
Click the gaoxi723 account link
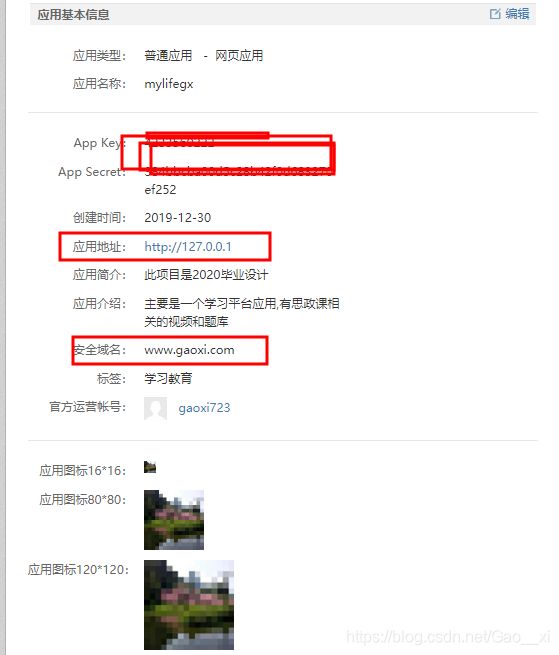point(204,407)
